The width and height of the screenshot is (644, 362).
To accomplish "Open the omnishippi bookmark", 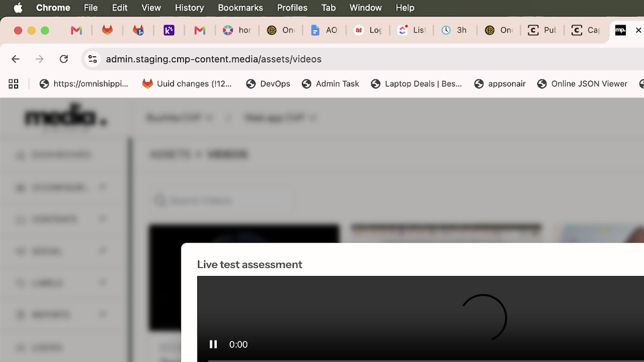I will (84, 84).
